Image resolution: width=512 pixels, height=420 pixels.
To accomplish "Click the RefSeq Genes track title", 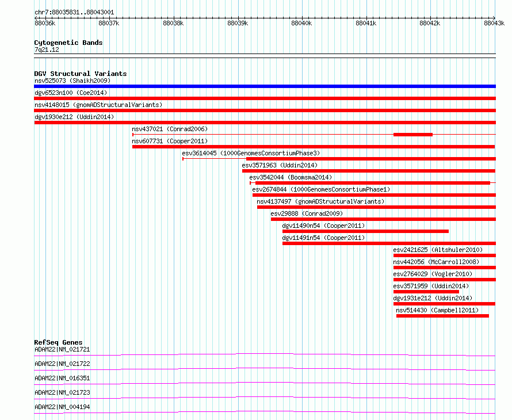I will coord(58,342).
